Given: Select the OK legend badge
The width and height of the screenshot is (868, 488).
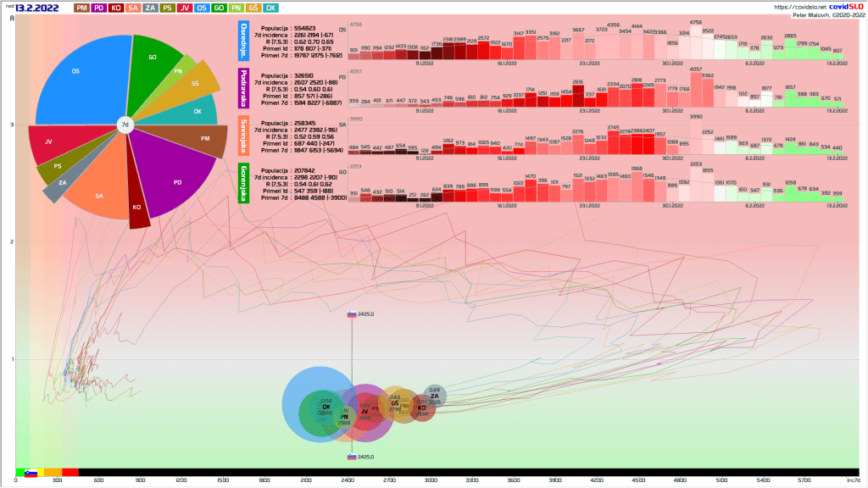Looking at the screenshot, I should click(x=270, y=8).
